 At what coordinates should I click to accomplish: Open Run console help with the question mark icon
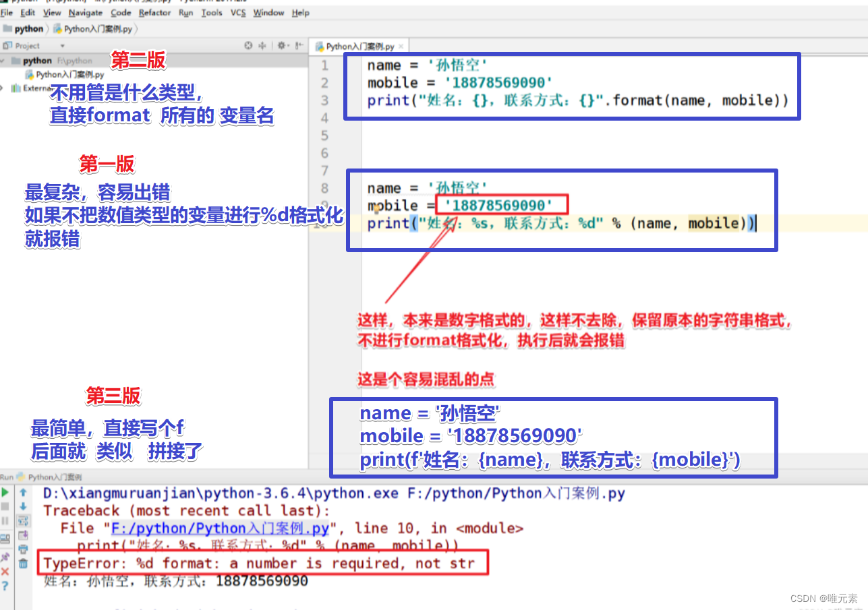(x=5, y=585)
